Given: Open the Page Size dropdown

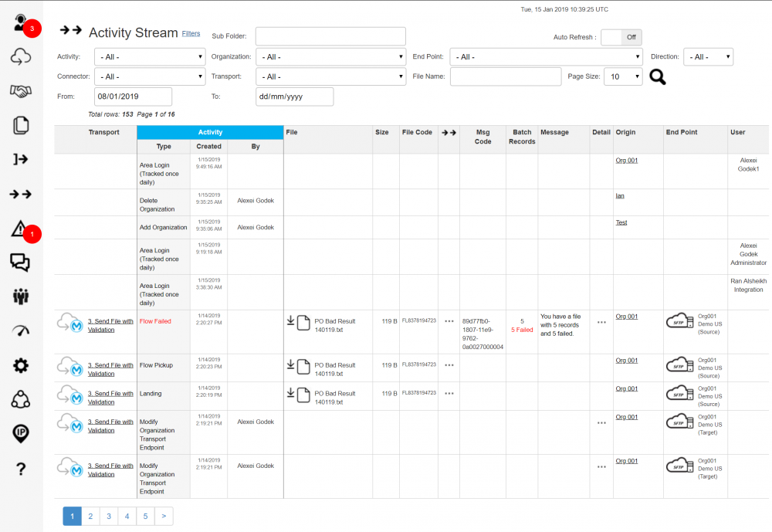Looking at the screenshot, I should point(622,76).
